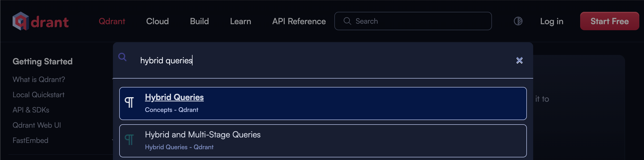644x160 pixels.
Task: Select Local Quickstart in the sidebar
Action: [39, 95]
